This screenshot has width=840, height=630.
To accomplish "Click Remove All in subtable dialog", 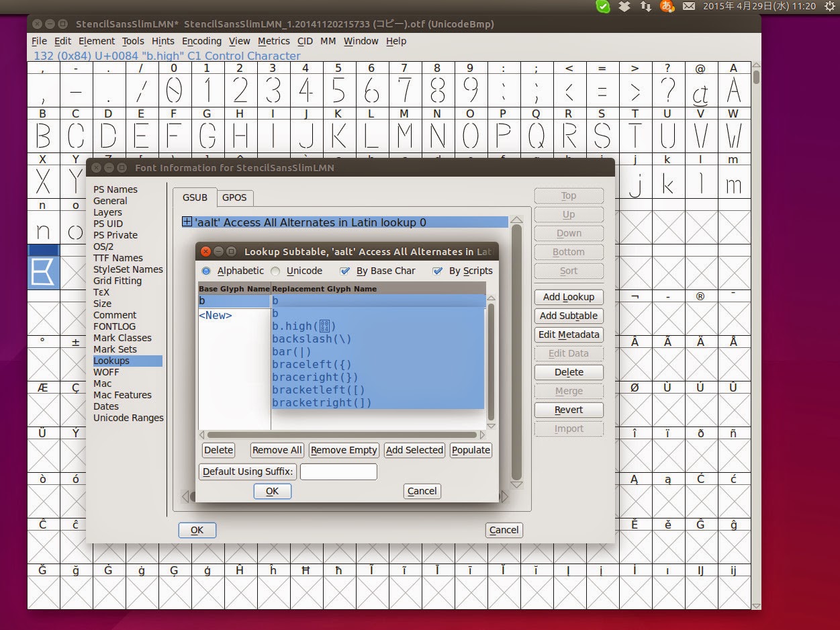I will point(277,450).
